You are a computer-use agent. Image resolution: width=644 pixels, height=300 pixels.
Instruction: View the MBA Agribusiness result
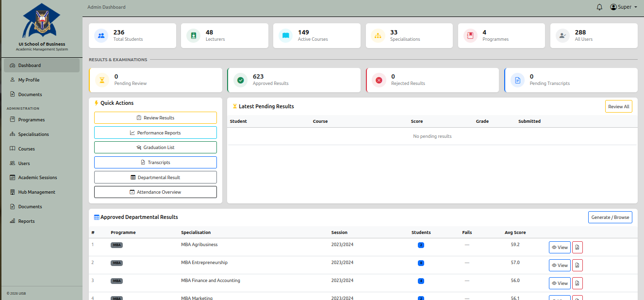(x=560, y=248)
